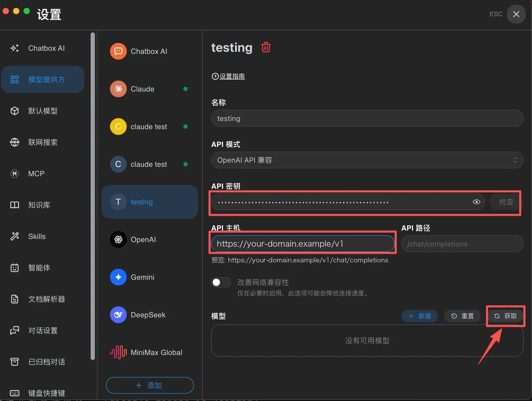The height and width of the screenshot is (401, 532).
Task: Open the 键盘快捷键 settings section
Action: tap(43, 393)
